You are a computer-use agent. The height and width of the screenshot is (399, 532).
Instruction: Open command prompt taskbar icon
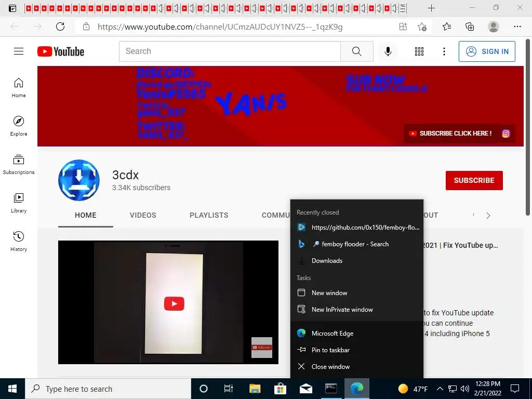pos(331,389)
